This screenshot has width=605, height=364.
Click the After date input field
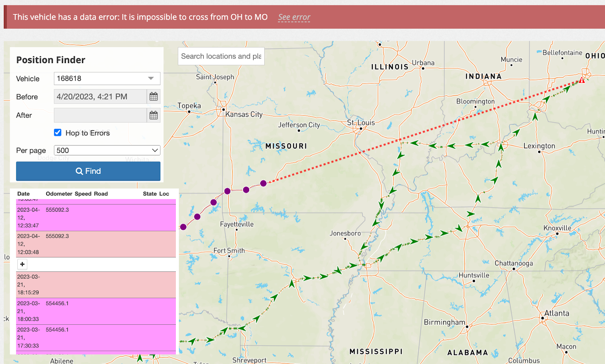100,115
